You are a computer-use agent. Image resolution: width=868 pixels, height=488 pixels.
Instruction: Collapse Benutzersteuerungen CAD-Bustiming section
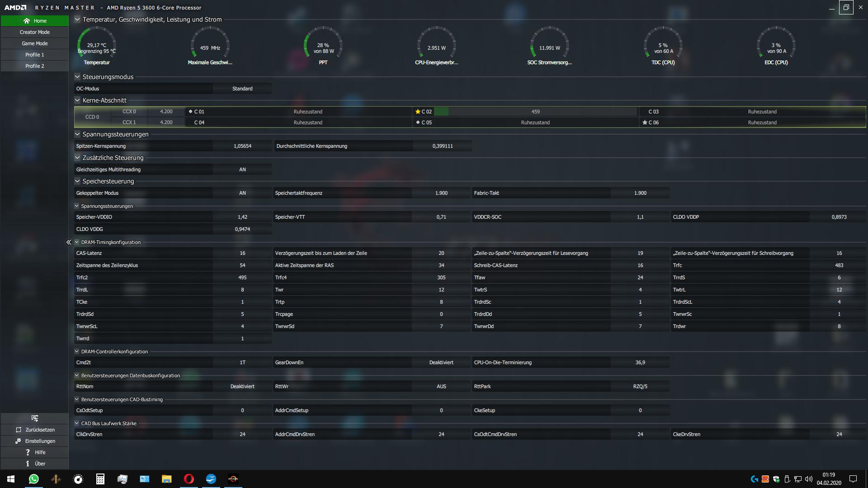click(x=77, y=399)
